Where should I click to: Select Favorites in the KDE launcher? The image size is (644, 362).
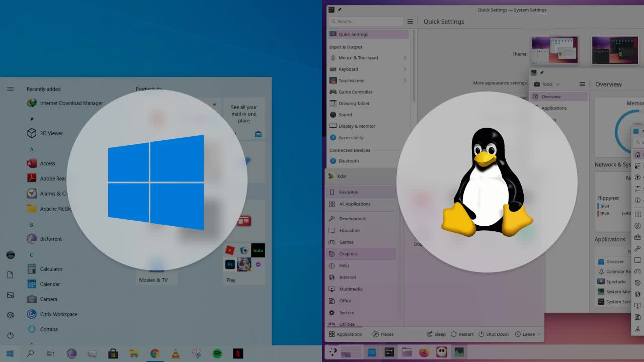[361, 192]
